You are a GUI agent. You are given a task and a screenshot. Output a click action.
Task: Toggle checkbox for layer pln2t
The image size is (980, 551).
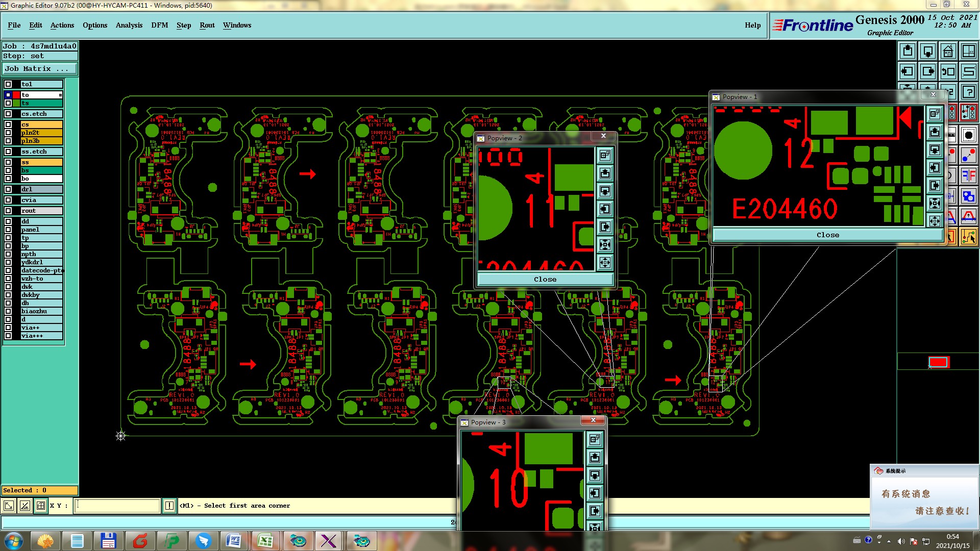click(x=8, y=133)
